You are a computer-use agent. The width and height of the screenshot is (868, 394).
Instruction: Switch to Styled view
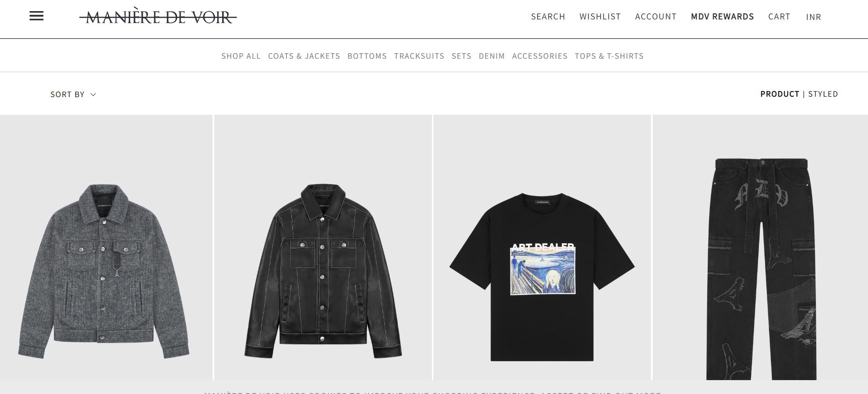click(x=823, y=94)
